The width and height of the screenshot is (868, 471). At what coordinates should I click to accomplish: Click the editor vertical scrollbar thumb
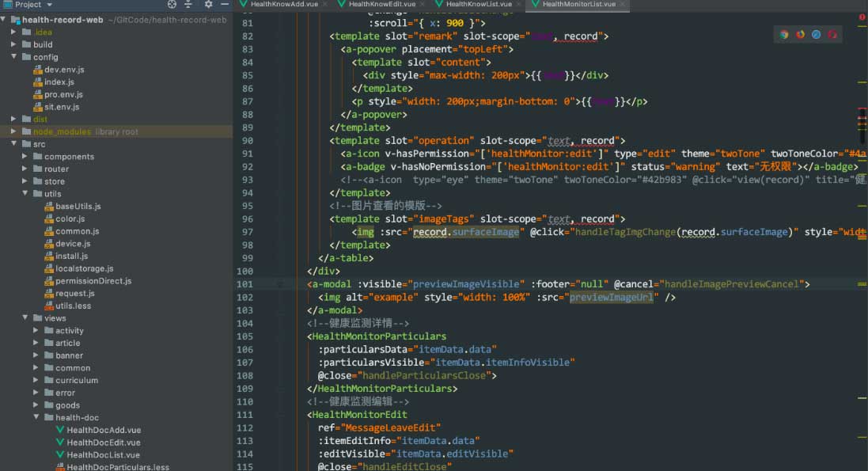click(x=862, y=127)
